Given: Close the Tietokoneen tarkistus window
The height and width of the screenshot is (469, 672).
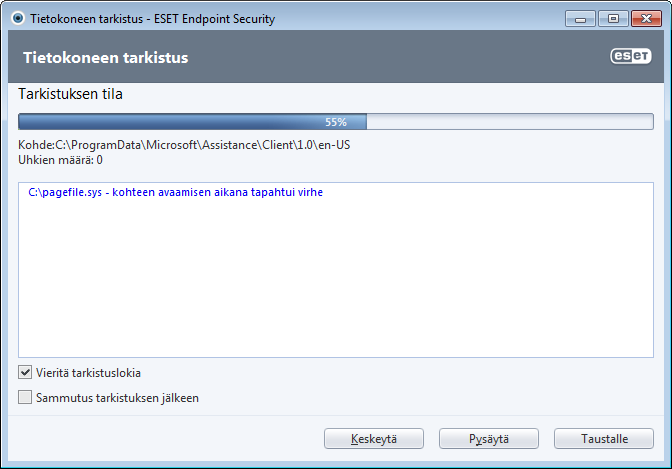Looking at the screenshot, I should coord(646,19).
